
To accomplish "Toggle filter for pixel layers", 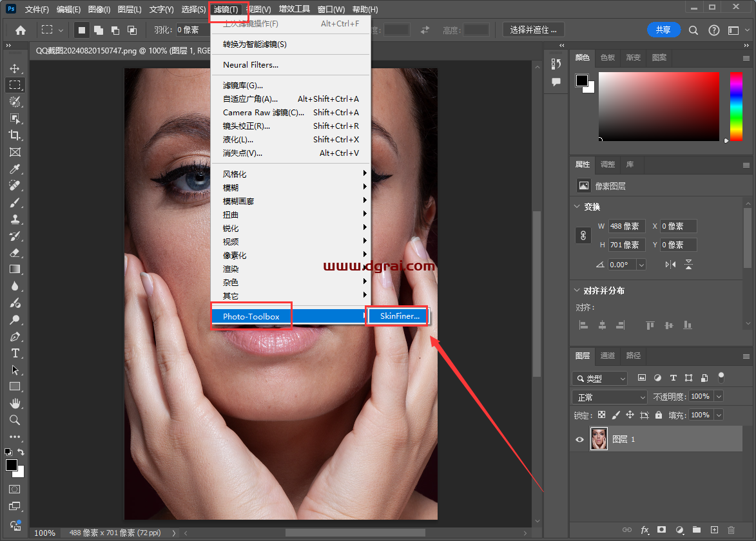I will [x=642, y=377].
